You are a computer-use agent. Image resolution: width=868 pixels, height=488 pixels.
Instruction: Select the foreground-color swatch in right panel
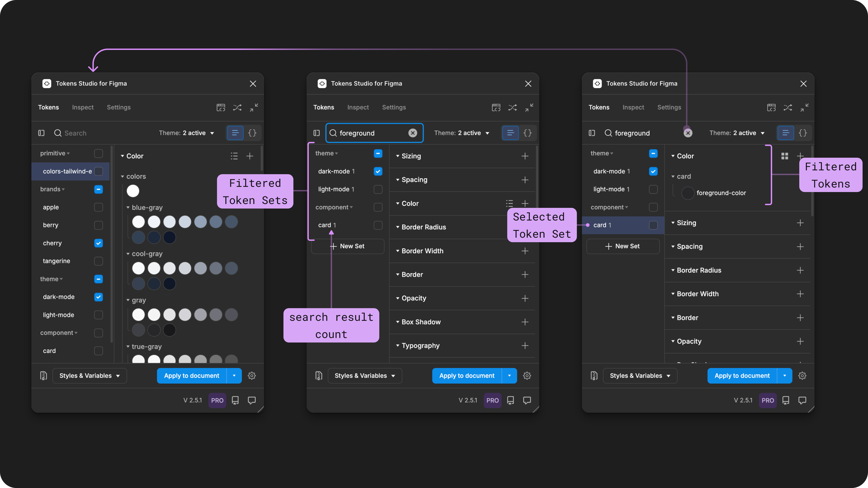coord(688,193)
